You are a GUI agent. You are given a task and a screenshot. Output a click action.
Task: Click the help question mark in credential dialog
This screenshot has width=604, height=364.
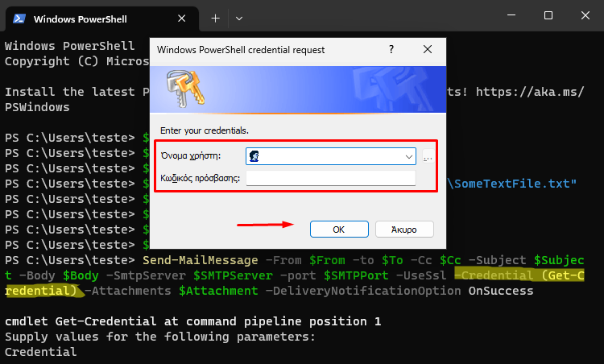point(391,49)
